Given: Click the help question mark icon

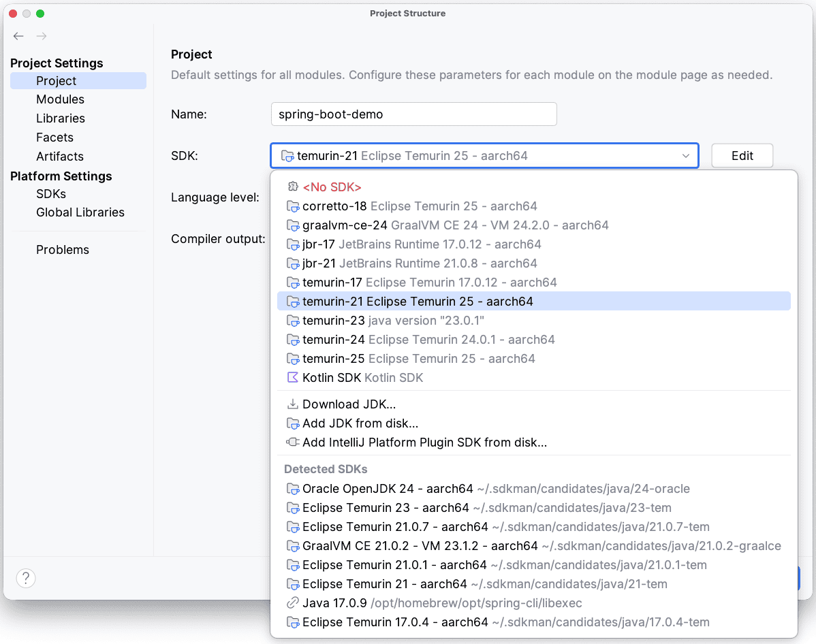Looking at the screenshot, I should pos(26,578).
